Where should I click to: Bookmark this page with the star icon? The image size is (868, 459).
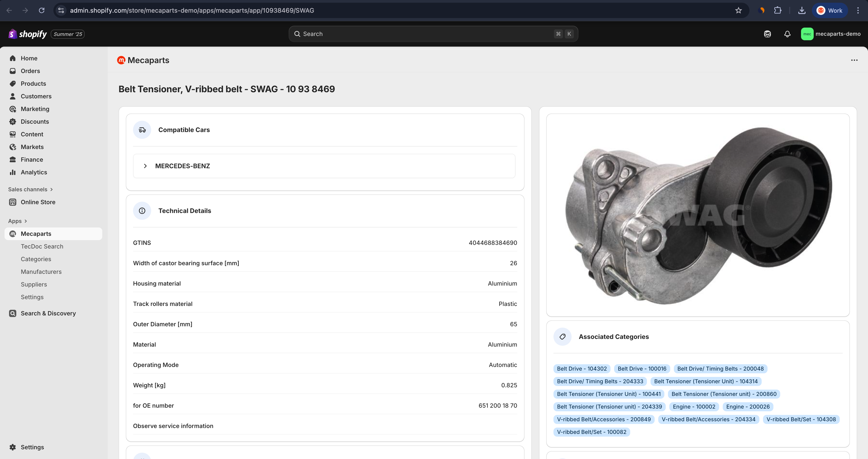[738, 10]
